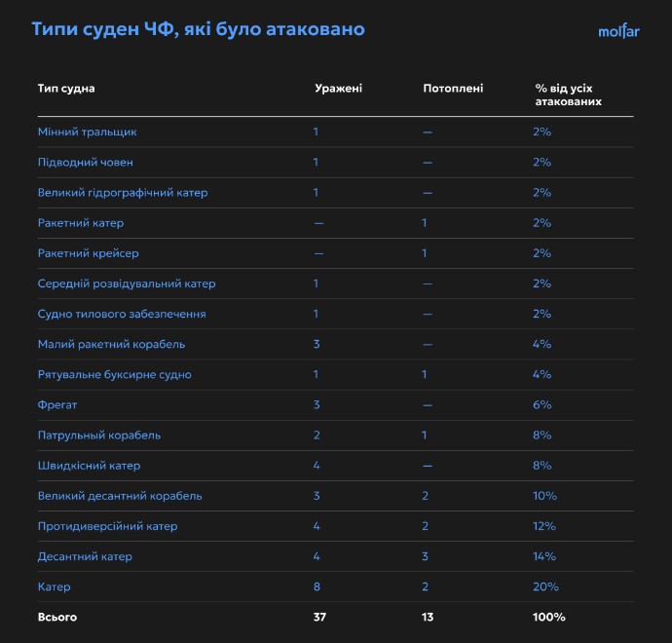Open the 'Великий десантний корабель' entry

tap(120, 496)
